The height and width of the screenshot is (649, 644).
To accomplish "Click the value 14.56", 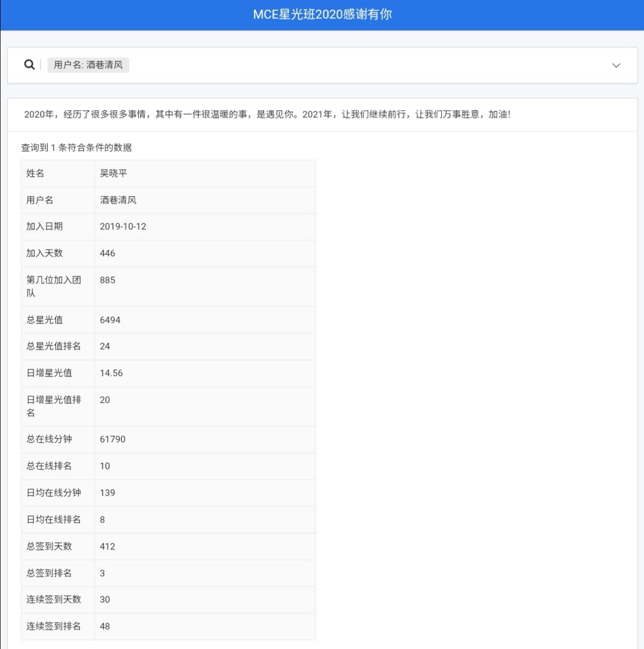I will [x=111, y=373].
